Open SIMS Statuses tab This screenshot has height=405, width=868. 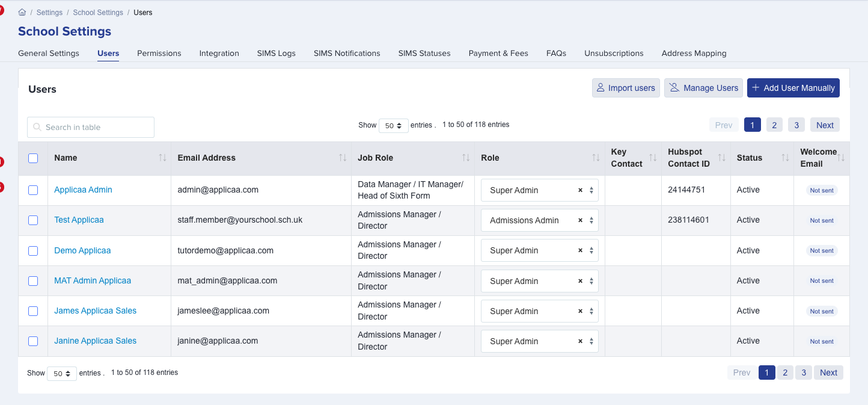coord(424,53)
